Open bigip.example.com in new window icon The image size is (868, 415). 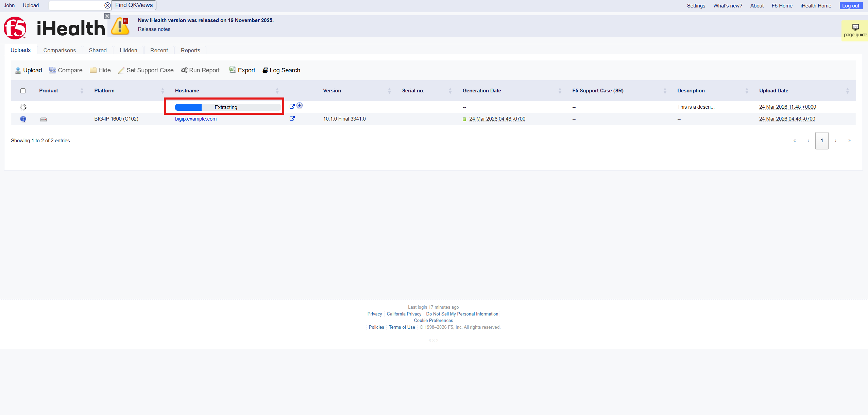pos(292,119)
